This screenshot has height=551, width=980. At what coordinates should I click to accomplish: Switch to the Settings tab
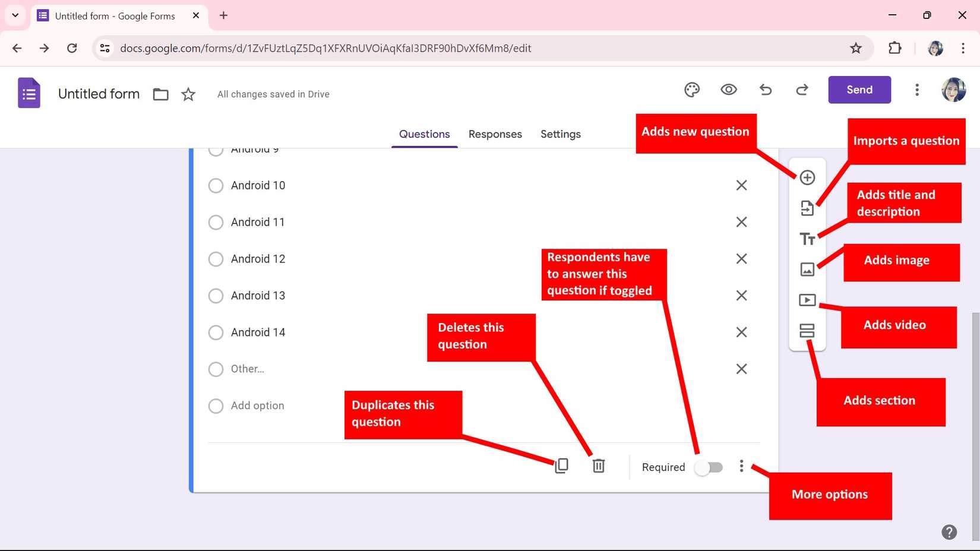click(560, 134)
